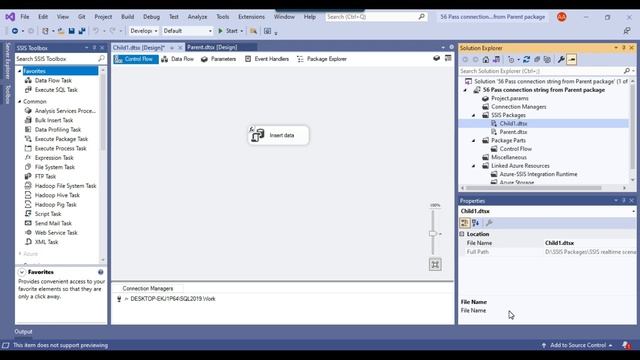Click Add to Source Control
The width and height of the screenshot is (640, 360).
pyautogui.click(x=578, y=345)
